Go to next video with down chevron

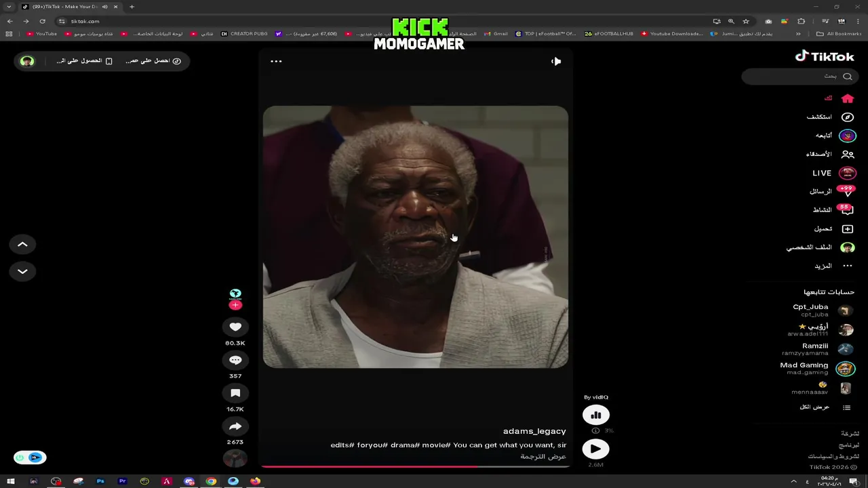click(22, 271)
